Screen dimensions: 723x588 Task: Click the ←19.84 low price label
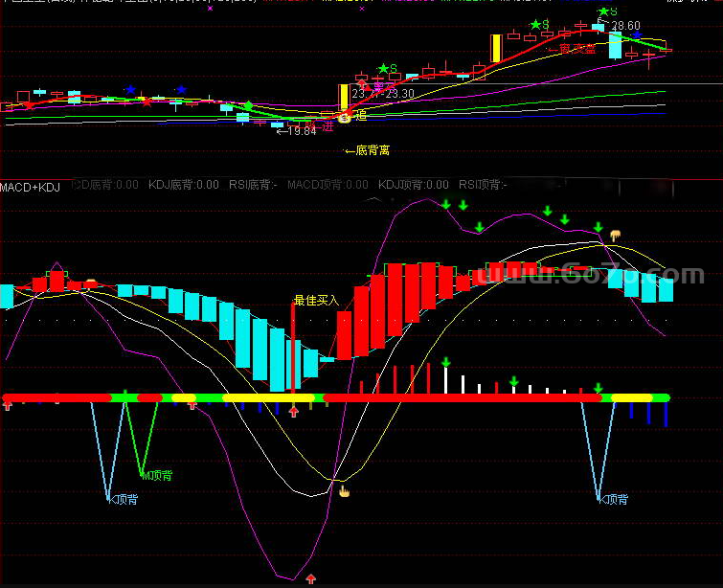[x=297, y=131]
